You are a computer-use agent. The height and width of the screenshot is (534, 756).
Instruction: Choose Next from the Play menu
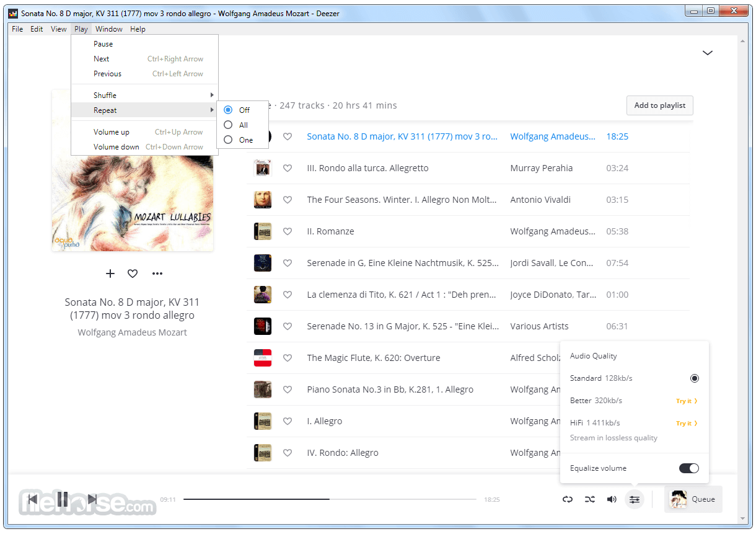(x=144, y=59)
